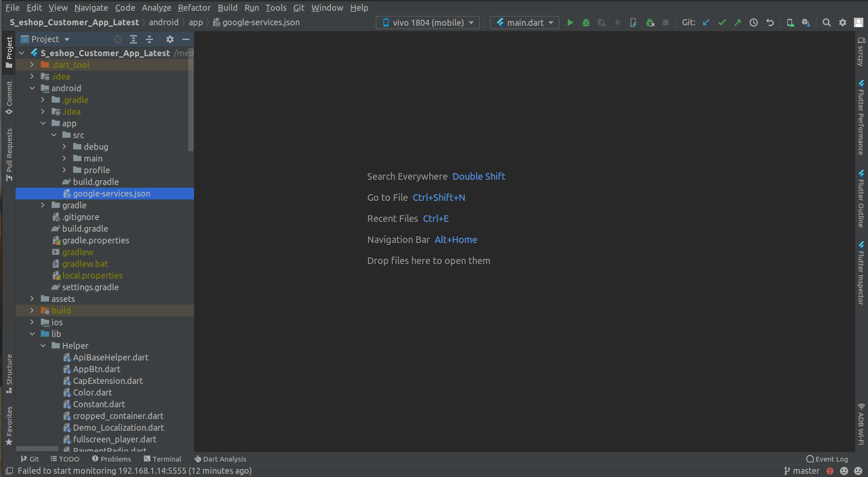
Task: Run main.dart with the green play button
Action: coord(570,22)
